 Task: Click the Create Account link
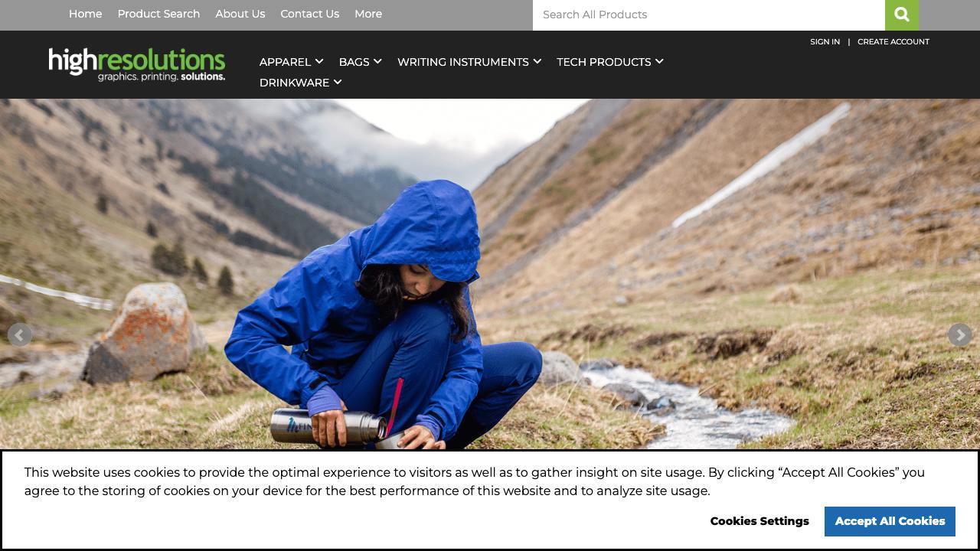[893, 41]
